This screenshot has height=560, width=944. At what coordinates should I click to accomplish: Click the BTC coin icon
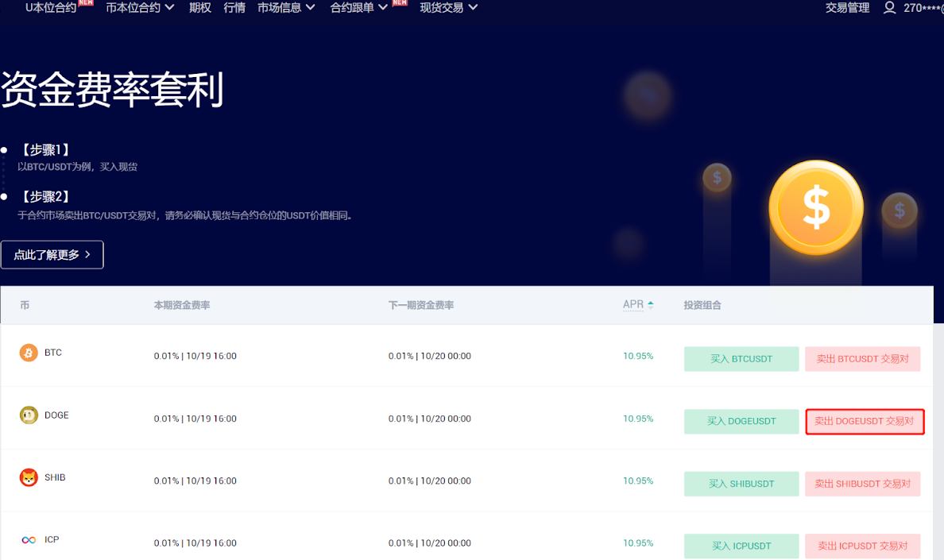[29, 353]
